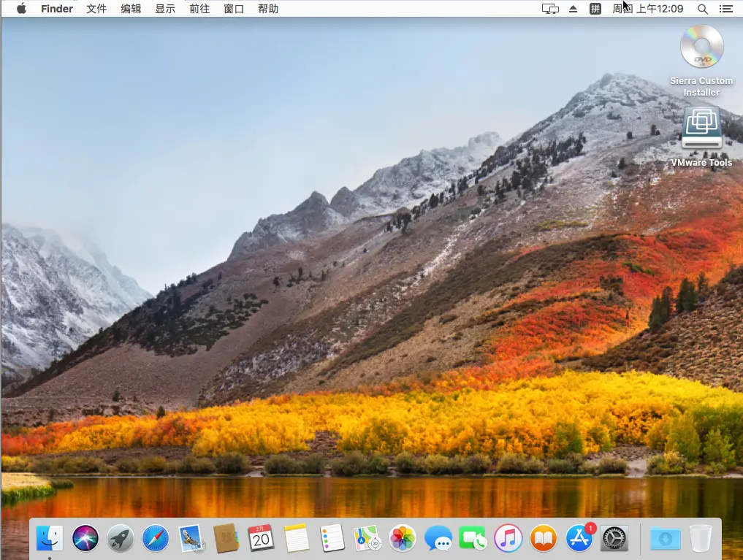Open Mail stamp icon in Dock
The height and width of the screenshot is (560, 743).
(x=191, y=538)
